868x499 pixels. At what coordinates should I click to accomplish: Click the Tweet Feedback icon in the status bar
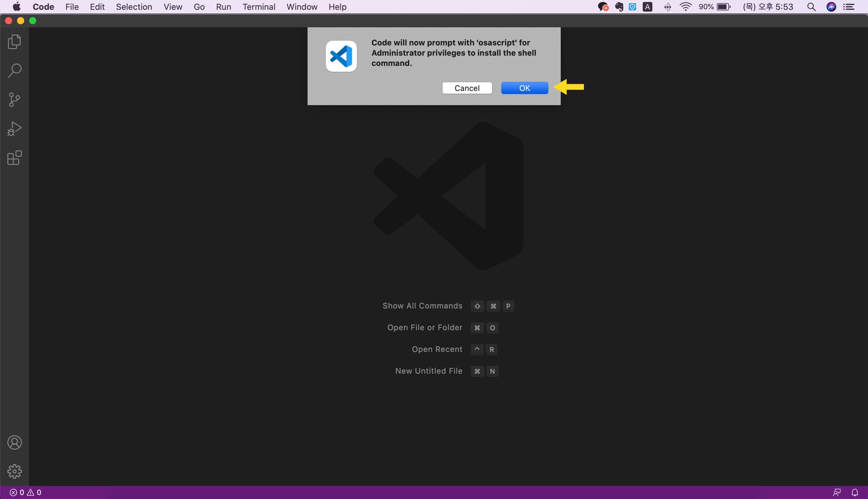coord(837,492)
